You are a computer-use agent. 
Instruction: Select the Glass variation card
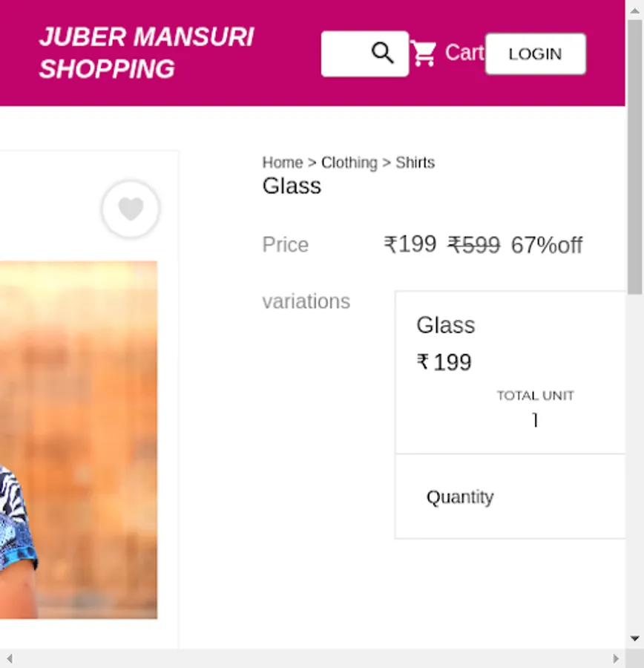point(510,373)
